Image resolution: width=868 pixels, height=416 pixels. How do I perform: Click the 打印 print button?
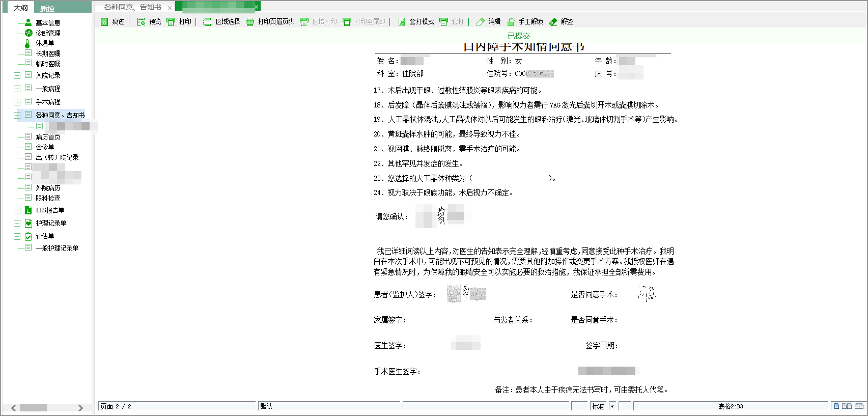point(179,21)
